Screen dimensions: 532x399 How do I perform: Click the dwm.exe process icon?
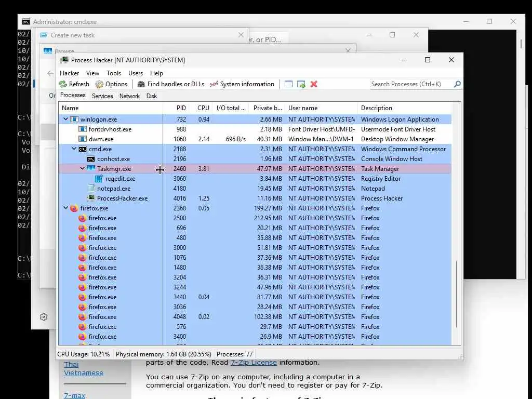(x=83, y=139)
